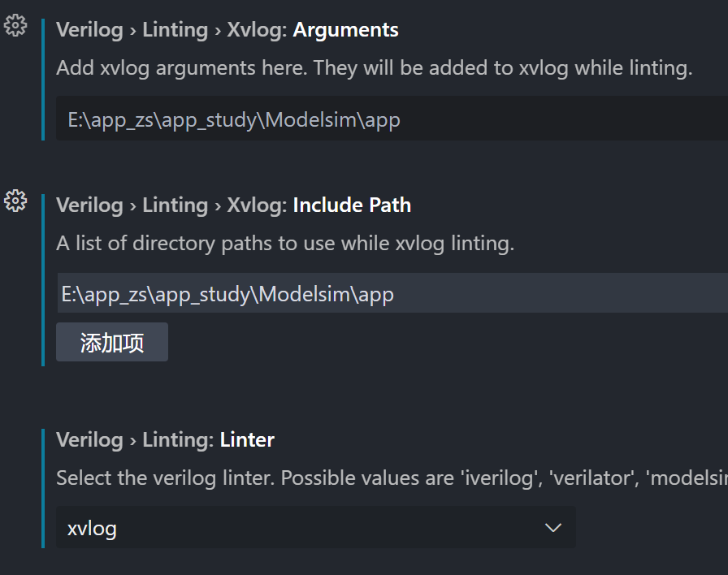Click 'A list of directory paths' description

point(285,243)
